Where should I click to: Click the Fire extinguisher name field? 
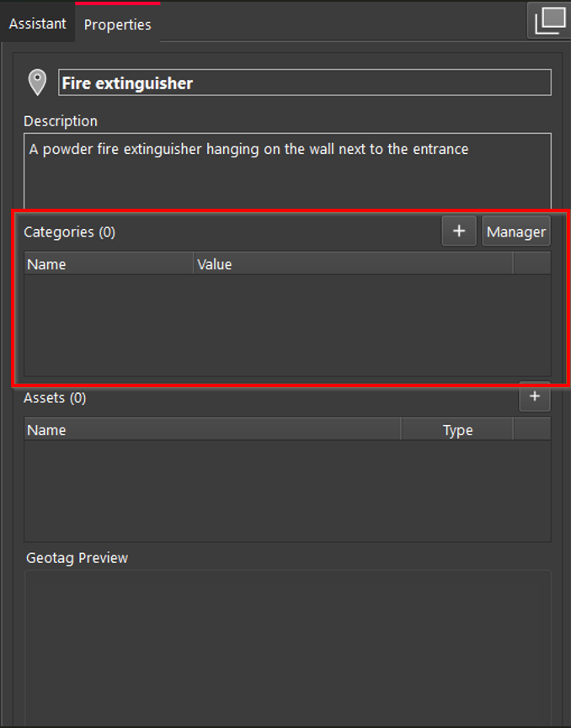304,82
